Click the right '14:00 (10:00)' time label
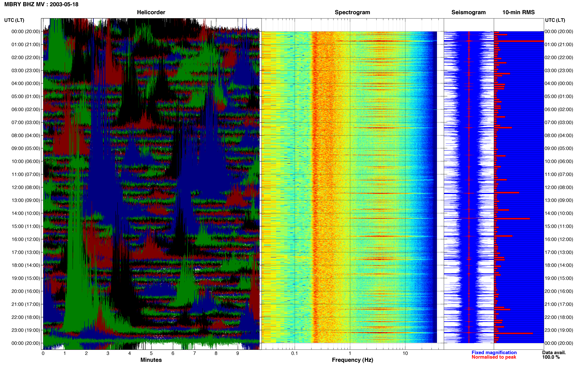588x368 pixels. click(x=559, y=213)
